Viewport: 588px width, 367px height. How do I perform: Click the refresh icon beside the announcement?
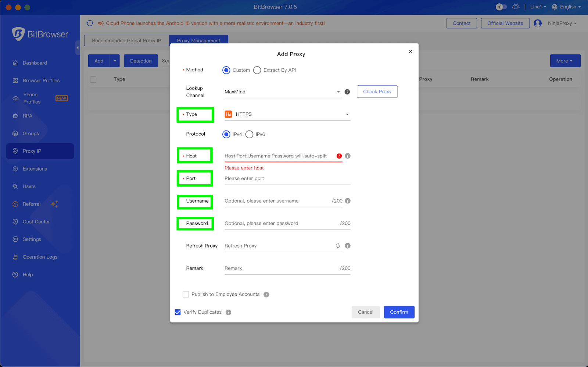pos(90,23)
